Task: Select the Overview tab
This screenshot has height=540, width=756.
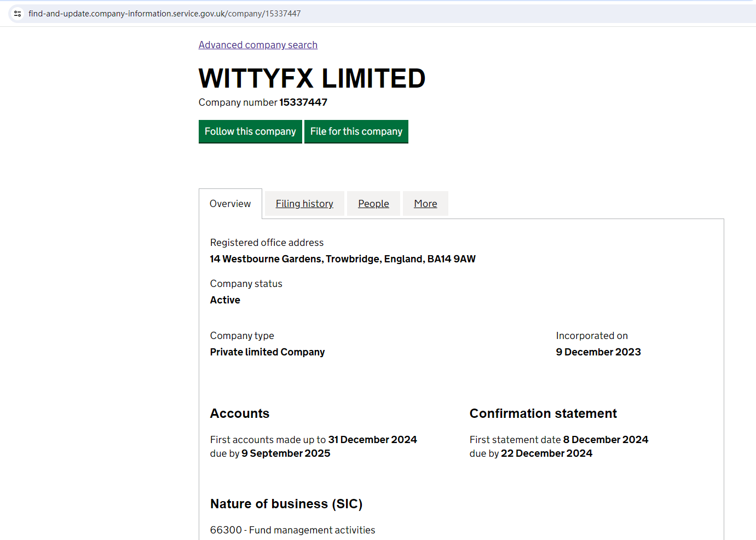Action: coord(230,204)
